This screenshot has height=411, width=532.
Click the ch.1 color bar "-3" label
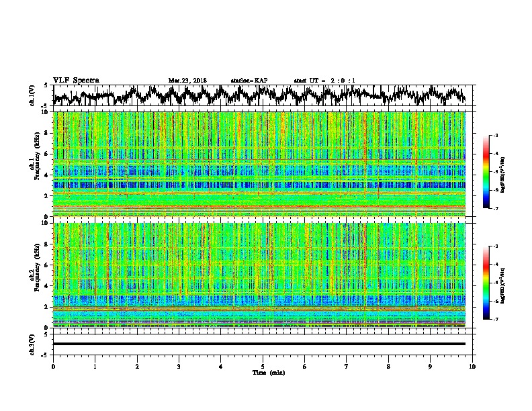coord(496,136)
